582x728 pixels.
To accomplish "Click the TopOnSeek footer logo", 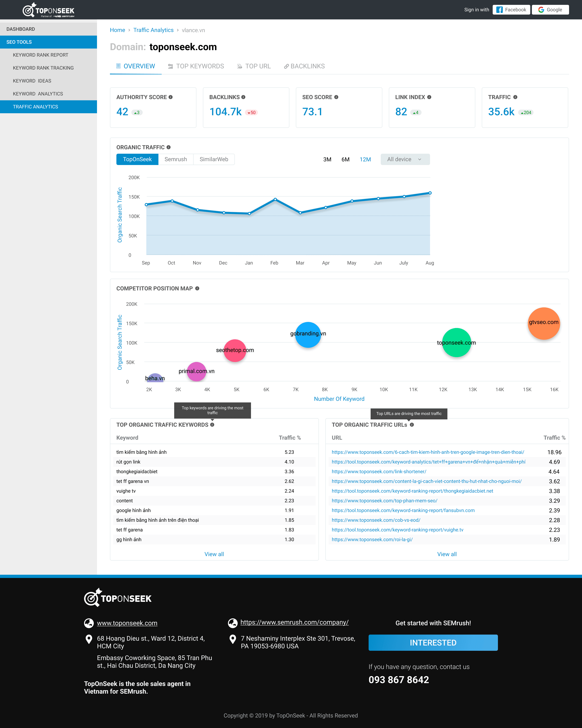I will 118,598.
